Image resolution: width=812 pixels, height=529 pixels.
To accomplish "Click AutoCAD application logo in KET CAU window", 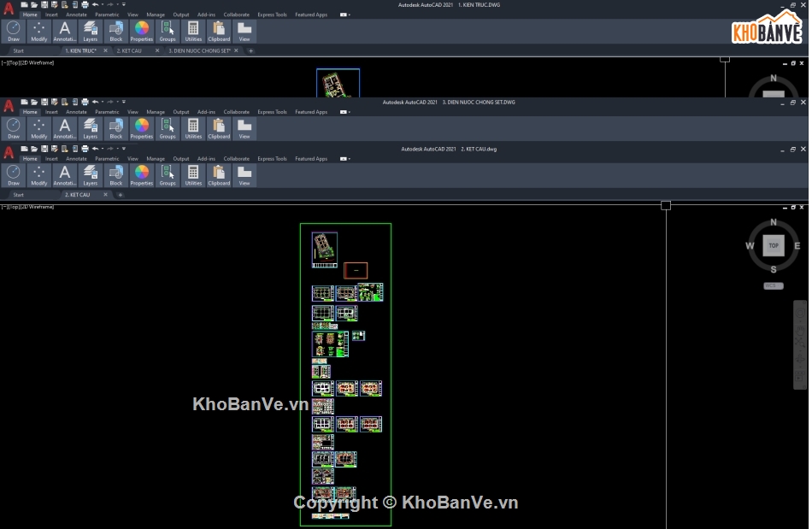I will coord(9,153).
